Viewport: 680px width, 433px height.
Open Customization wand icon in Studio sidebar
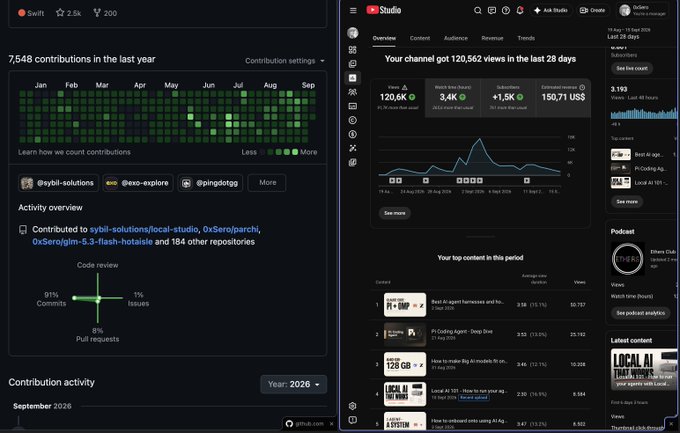click(353, 148)
